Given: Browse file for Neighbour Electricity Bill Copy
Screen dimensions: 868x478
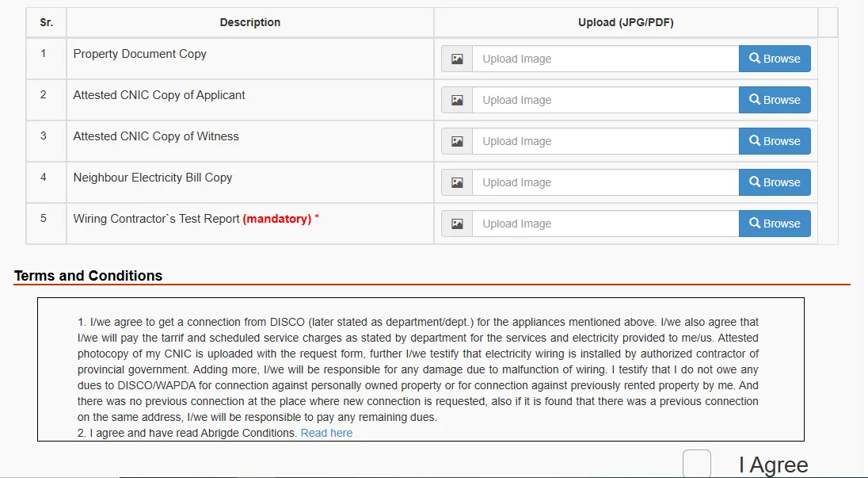Looking at the screenshot, I should (775, 182).
